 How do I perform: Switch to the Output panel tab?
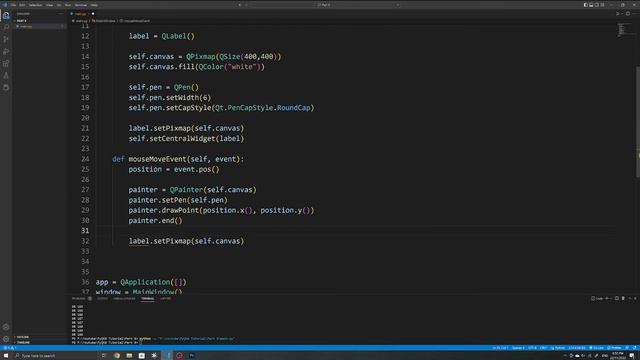(x=102, y=298)
